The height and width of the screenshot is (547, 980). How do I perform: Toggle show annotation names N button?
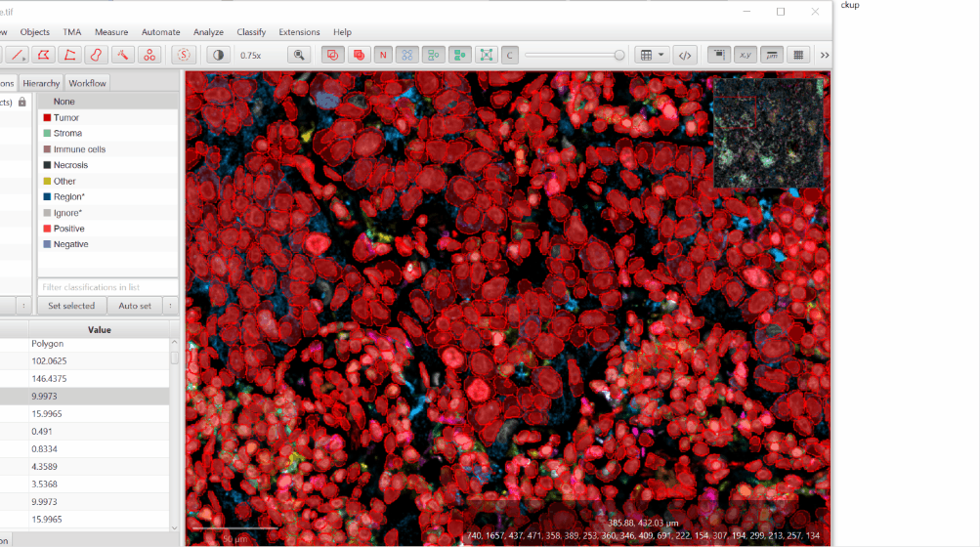[383, 55]
